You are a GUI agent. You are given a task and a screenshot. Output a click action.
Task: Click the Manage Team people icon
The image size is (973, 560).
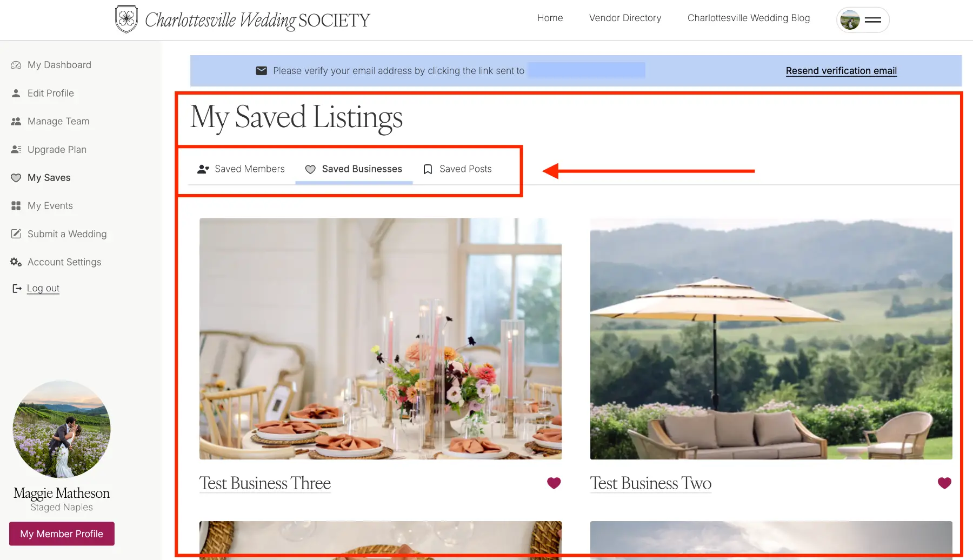[16, 121]
